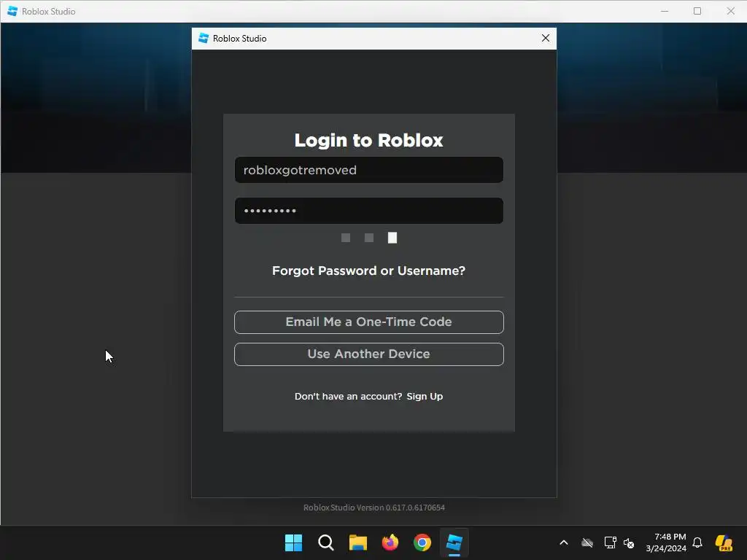Click the Copilot preview icon in taskbar
This screenshot has width=747, height=560.
724,542
